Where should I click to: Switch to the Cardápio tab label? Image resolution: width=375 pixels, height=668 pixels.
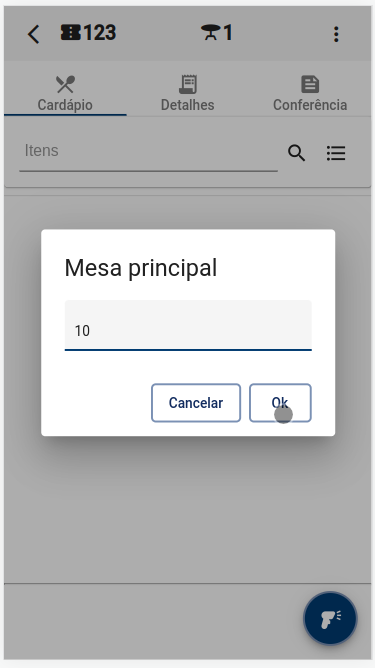click(65, 105)
